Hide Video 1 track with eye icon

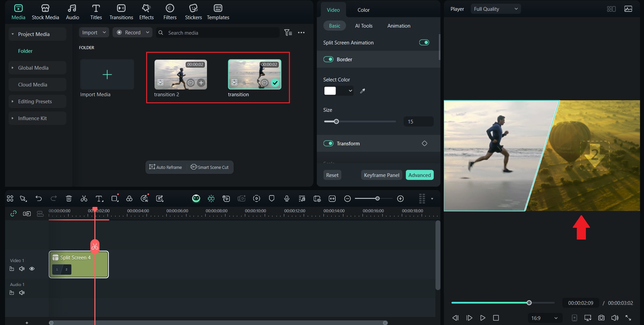[32, 269]
